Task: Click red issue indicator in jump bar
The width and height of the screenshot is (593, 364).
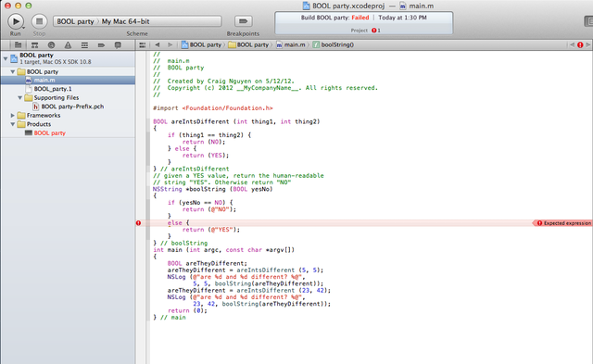Action: (x=580, y=44)
